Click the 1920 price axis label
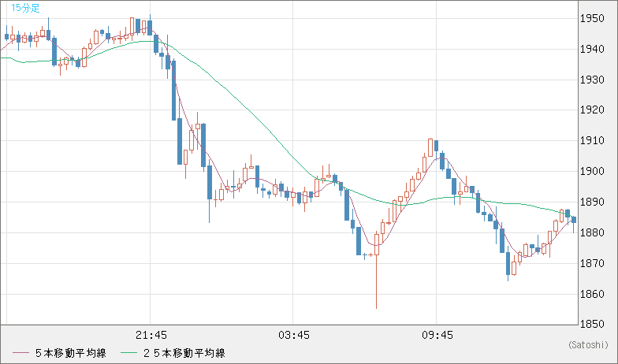This screenshot has height=364, width=618. click(592, 110)
